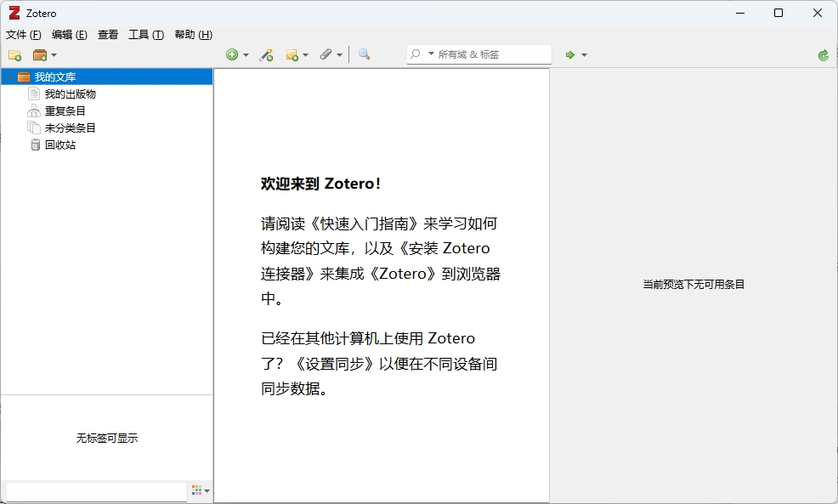Create a new note
The width and height of the screenshot is (838, 504).
tap(292, 54)
